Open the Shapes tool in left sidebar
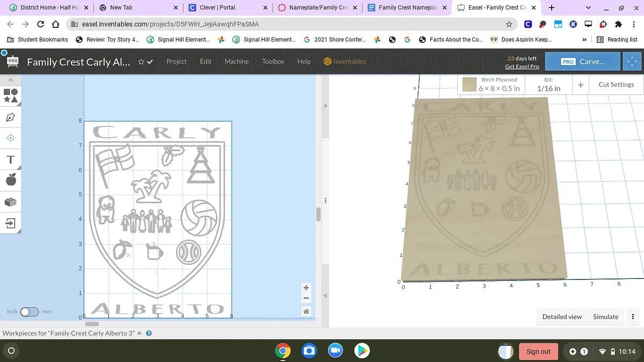 click(11, 95)
